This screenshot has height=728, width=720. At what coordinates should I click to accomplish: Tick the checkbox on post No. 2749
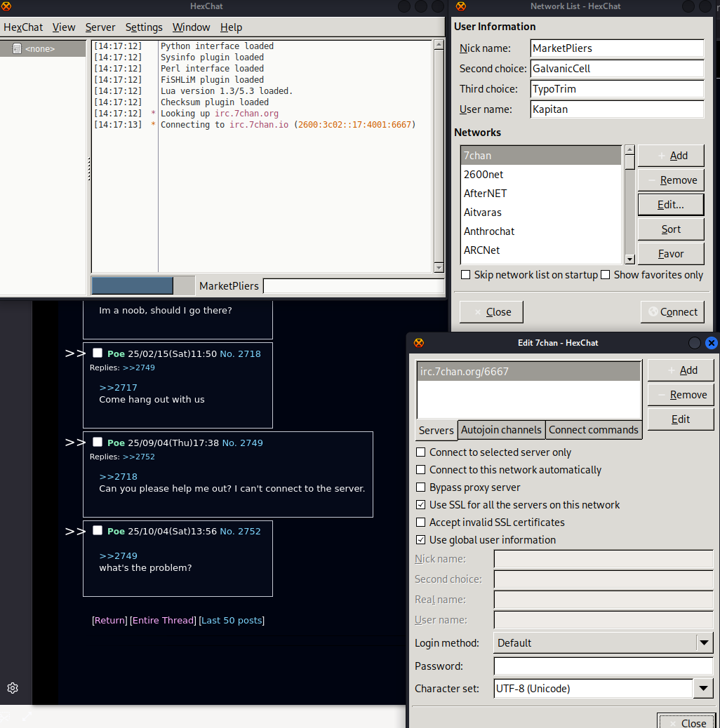(x=98, y=443)
